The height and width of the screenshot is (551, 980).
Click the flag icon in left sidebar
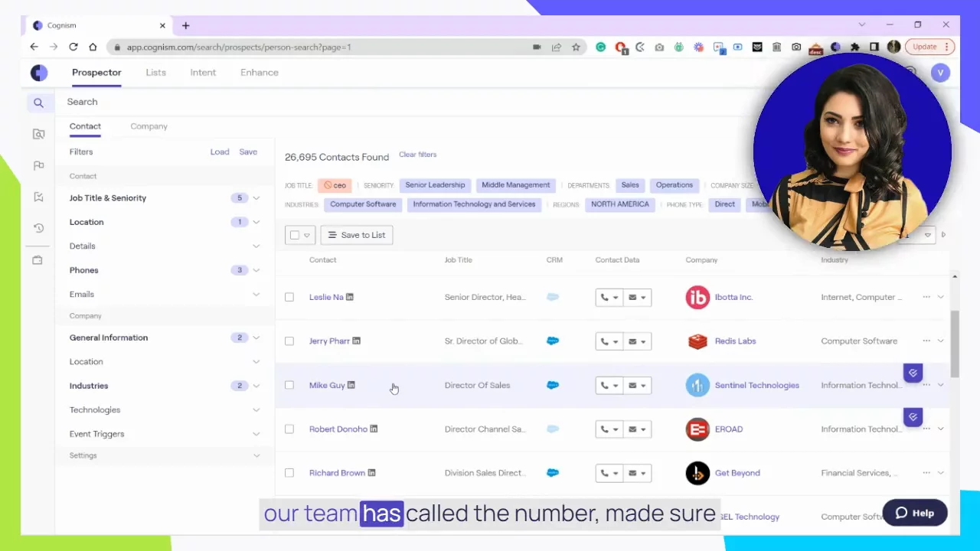[38, 165]
